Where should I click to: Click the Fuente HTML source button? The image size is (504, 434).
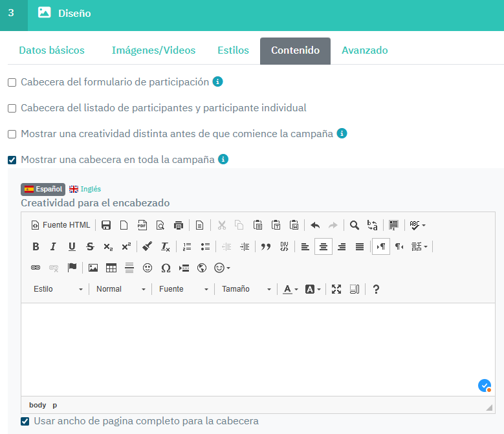pos(61,225)
